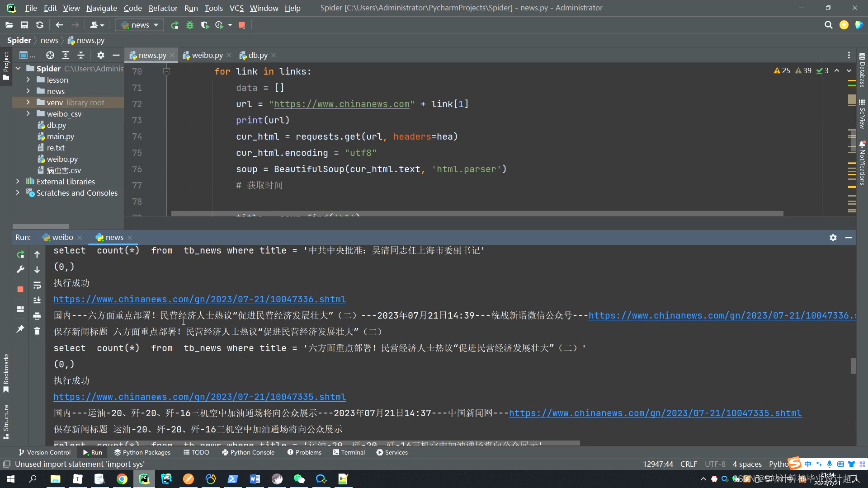Toggle soft-wrap in Run console
The width and height of the screenshot is (868, 488).
pos(37,285)
